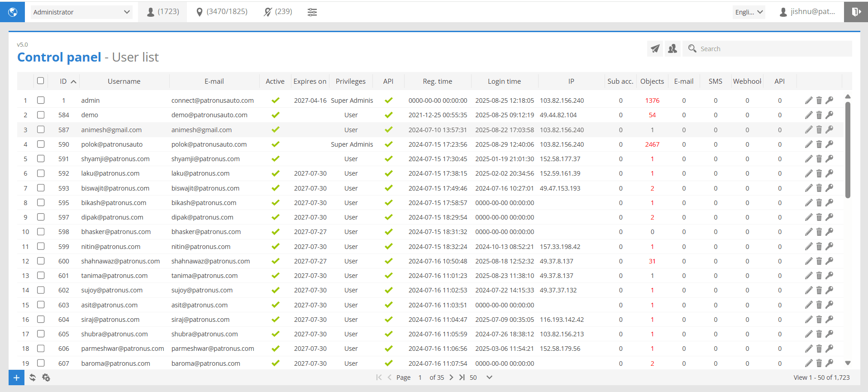This screenshot has height=392, width=868.
Task: Click the trash delete icon for demo user
Action: click(x=819, y=115)
